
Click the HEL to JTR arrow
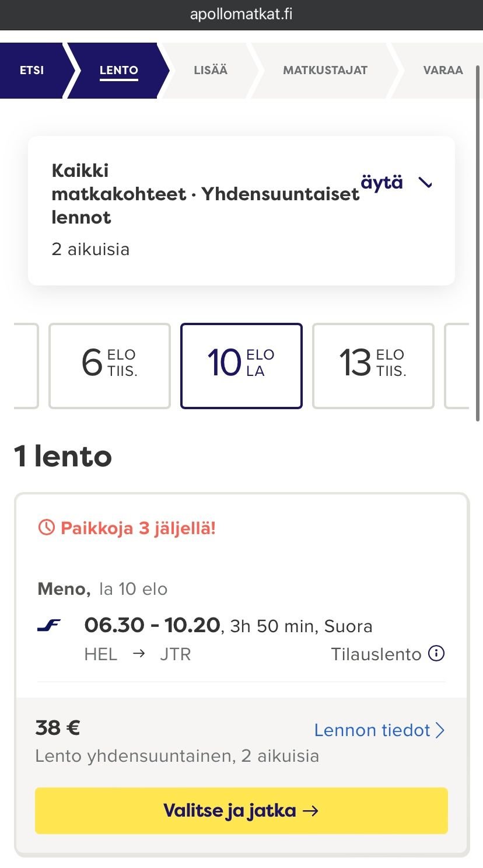point(138,653)
